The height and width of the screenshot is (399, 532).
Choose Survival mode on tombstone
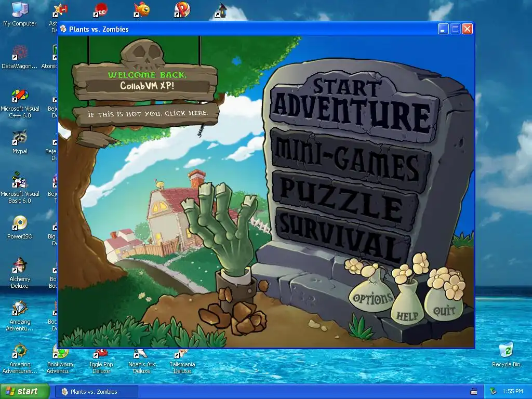(x=343, y=236)
